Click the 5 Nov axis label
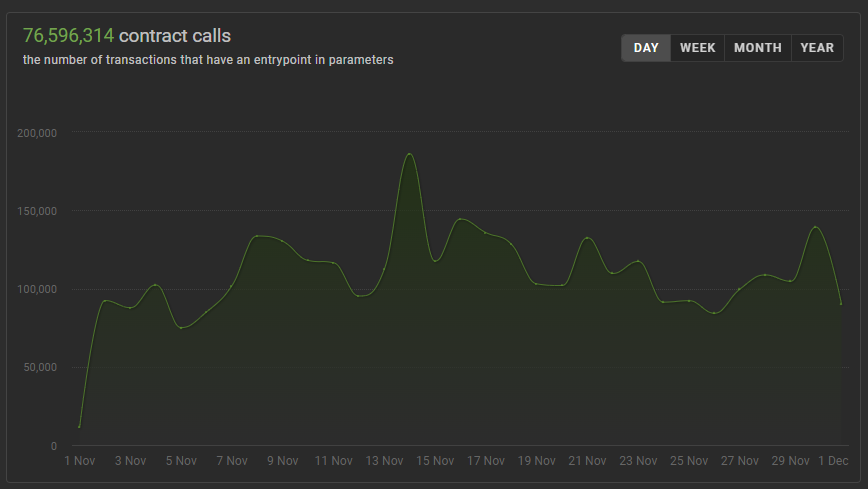 pos(181,461)
